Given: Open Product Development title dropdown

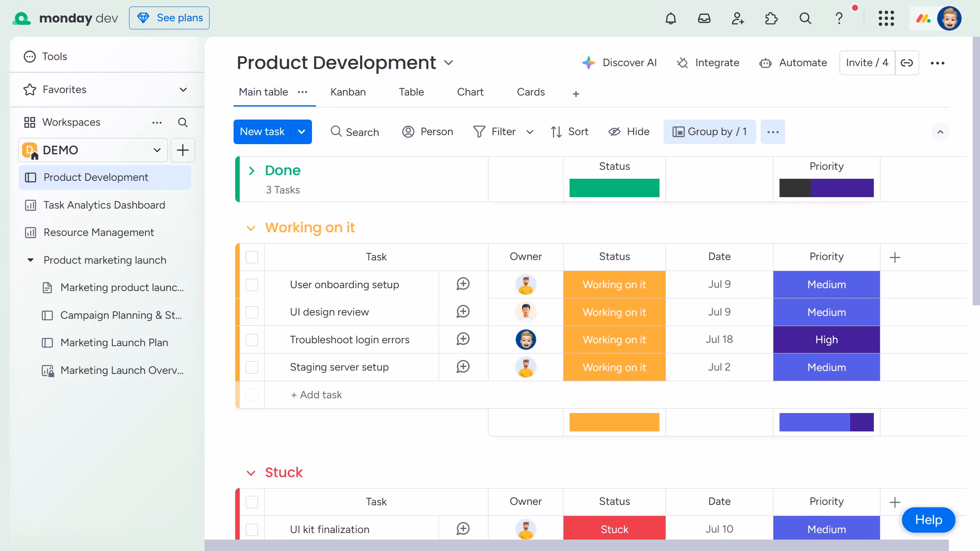Looking at the screenshot, I should (449, 63).
